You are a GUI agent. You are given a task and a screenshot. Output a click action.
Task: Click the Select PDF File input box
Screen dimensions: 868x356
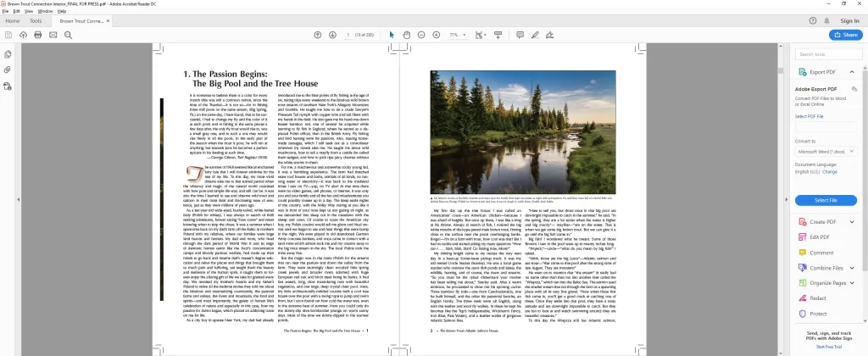tap(826, 127)
